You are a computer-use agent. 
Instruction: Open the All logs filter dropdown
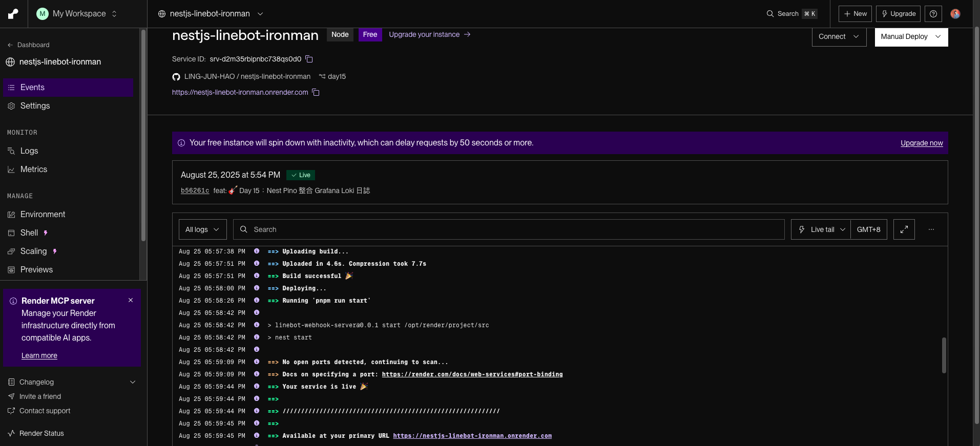202,229
